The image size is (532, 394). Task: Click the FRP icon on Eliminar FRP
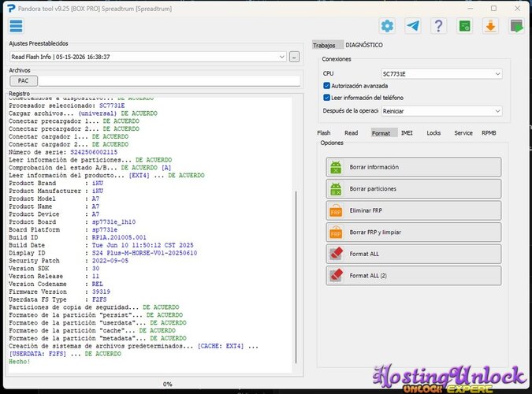click(x=336, y=210)
